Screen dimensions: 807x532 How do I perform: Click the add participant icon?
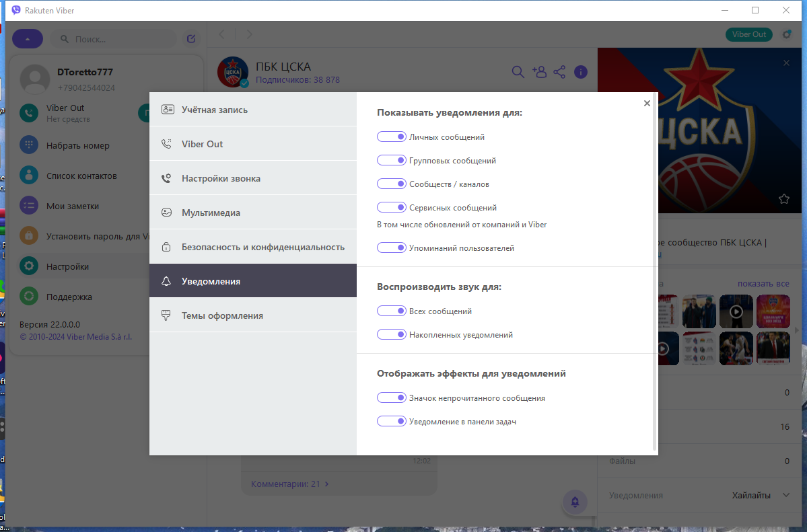point(539,72)
